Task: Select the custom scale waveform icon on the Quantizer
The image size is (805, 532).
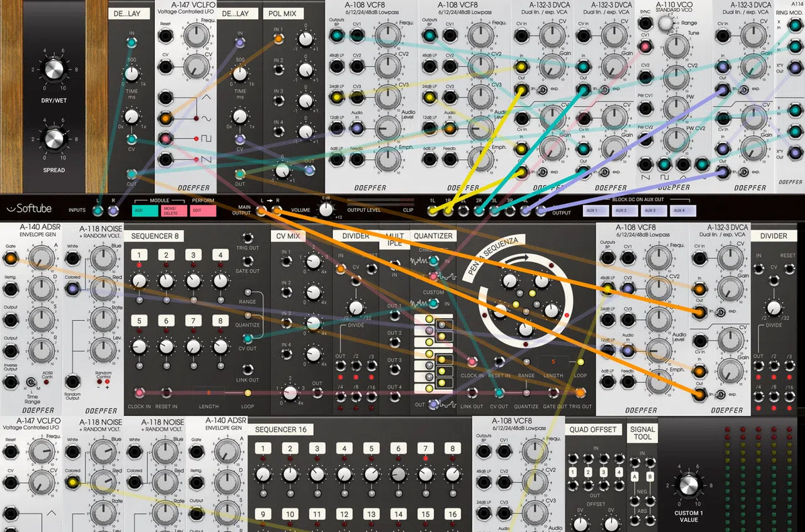Action: 419,303
